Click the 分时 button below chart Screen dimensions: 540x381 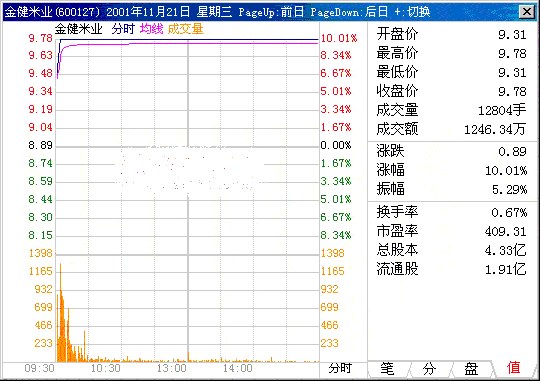click(x=340, y=368)
